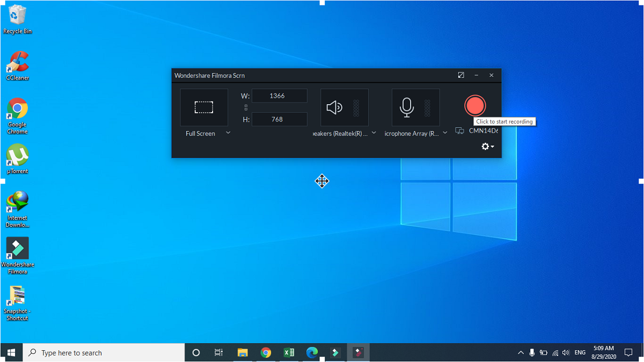The image size is (644, 362).
Task: Open the notification Action Center icon
Action: point(628,353)
